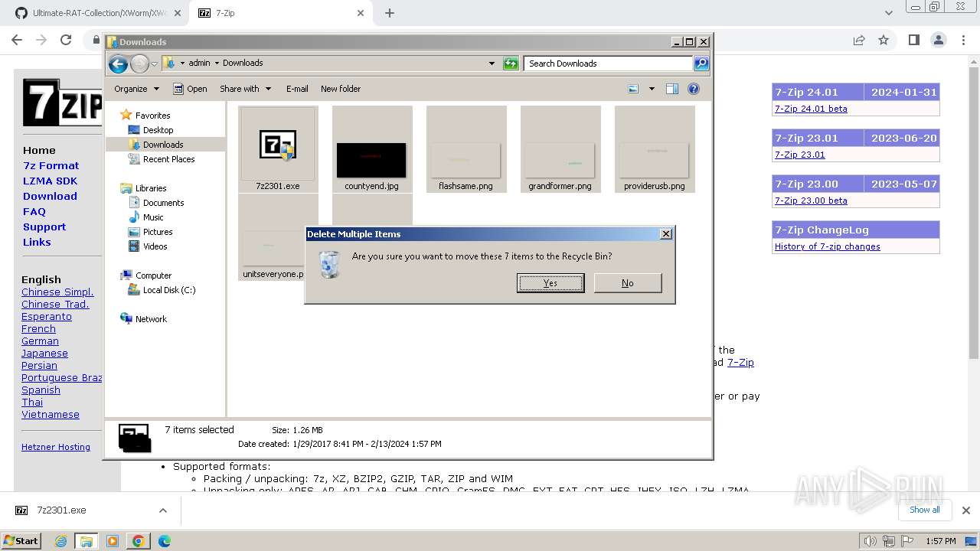Bookmark this page with the star icon
Screen dimensions: 980x551
884,40
